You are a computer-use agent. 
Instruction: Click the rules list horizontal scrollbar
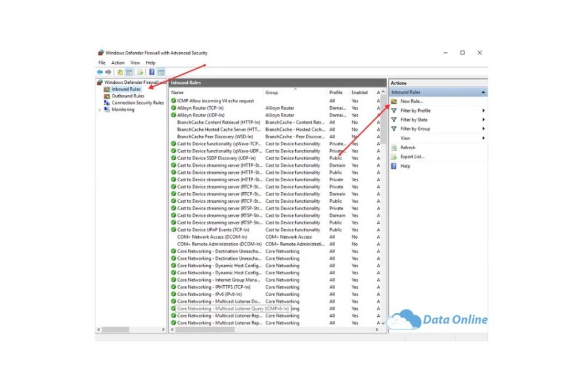(205, 329)
